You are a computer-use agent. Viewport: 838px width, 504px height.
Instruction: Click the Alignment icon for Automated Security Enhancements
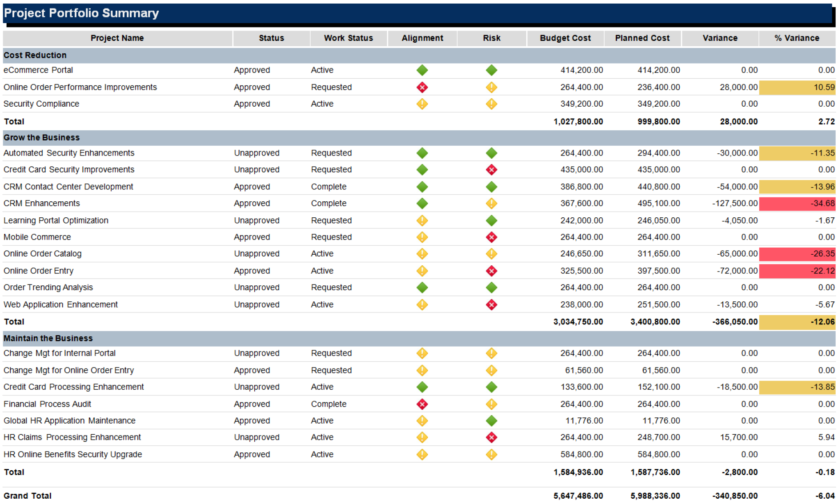pyautogui.click(x=422, y=153)
